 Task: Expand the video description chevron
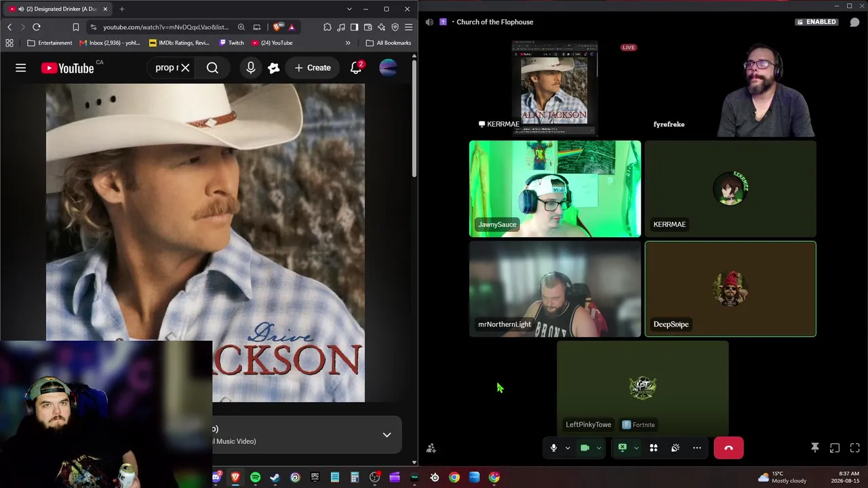click(x=387, y=434)
